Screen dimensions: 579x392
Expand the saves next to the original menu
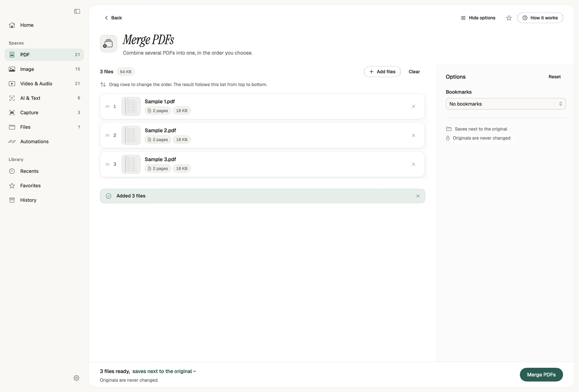coord(164,371)
